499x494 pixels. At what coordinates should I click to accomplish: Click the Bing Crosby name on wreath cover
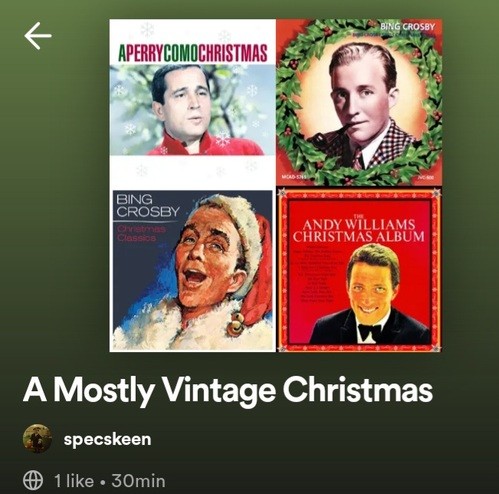[x=407, y=27]
